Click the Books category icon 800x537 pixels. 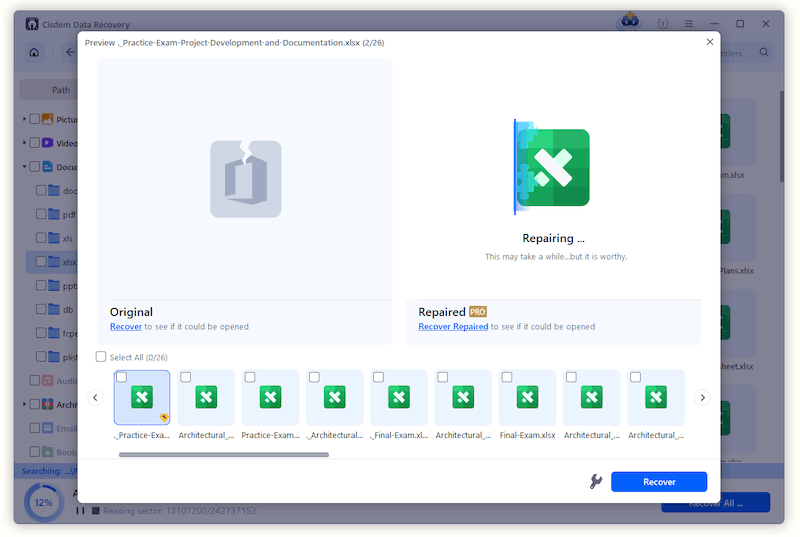(x=47, y=452)
